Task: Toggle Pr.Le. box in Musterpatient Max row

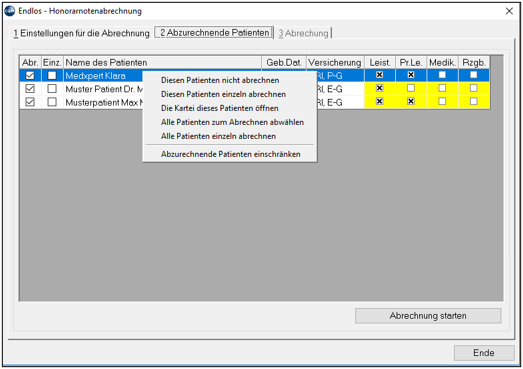Action: [x=411, y=101]
